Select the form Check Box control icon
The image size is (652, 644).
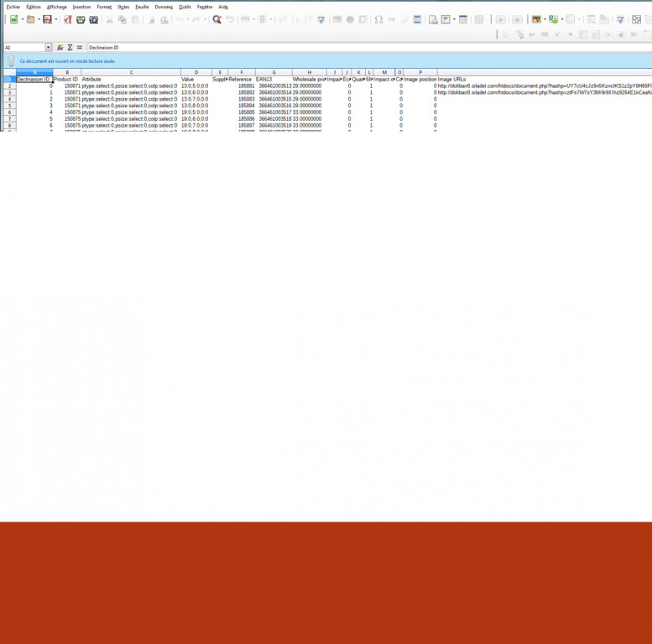tap(557, 34)
